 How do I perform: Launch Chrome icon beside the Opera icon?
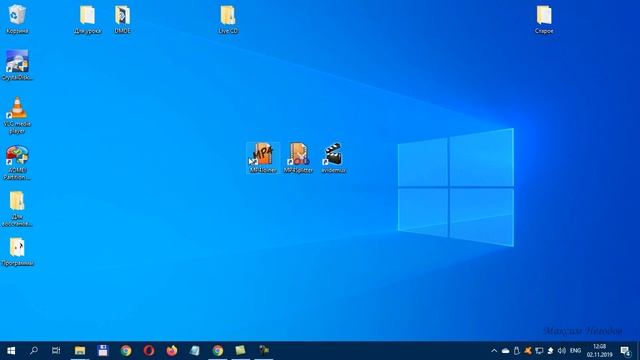126,351
